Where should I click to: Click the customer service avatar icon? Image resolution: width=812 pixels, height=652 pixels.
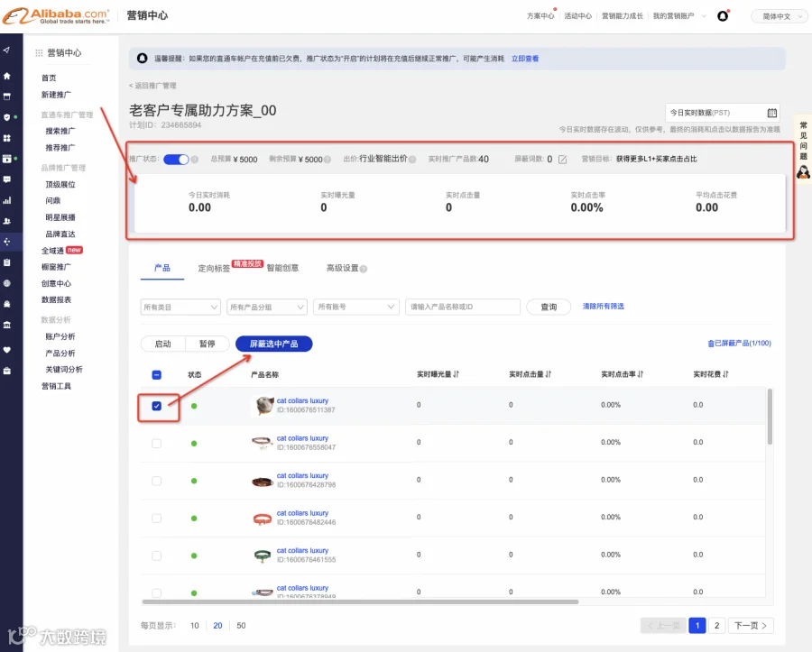(x=803, y=172)
